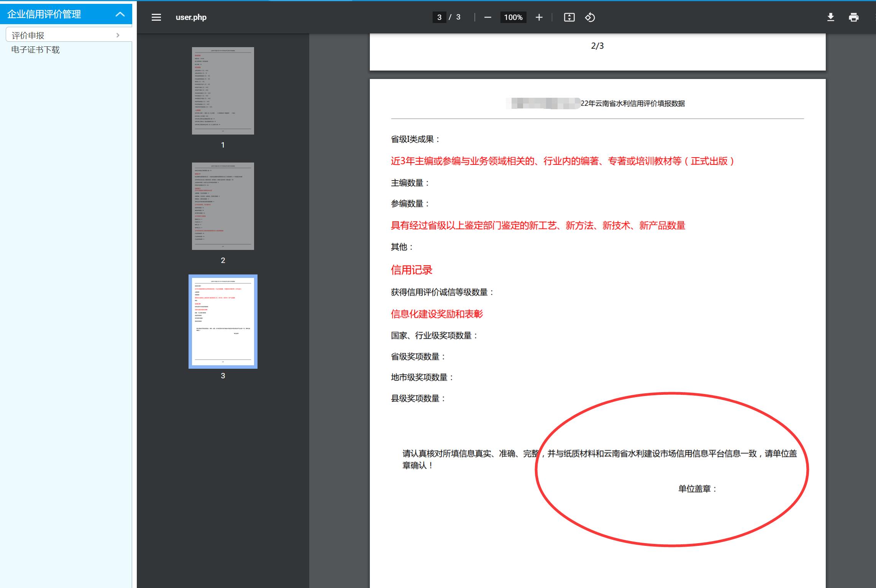Image resolution: width=876 pixels, height=588 pixels.
Task: Expand the 评价申报 menu arrow
Action: [118, 35]
